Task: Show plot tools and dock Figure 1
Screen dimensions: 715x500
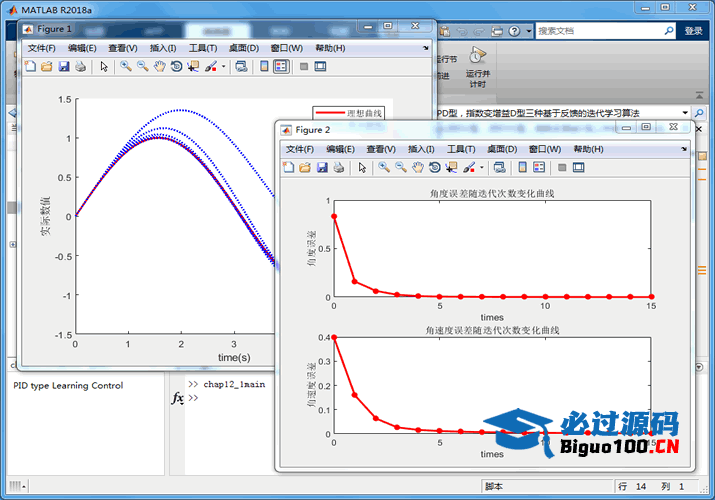Action: (321, 67)
